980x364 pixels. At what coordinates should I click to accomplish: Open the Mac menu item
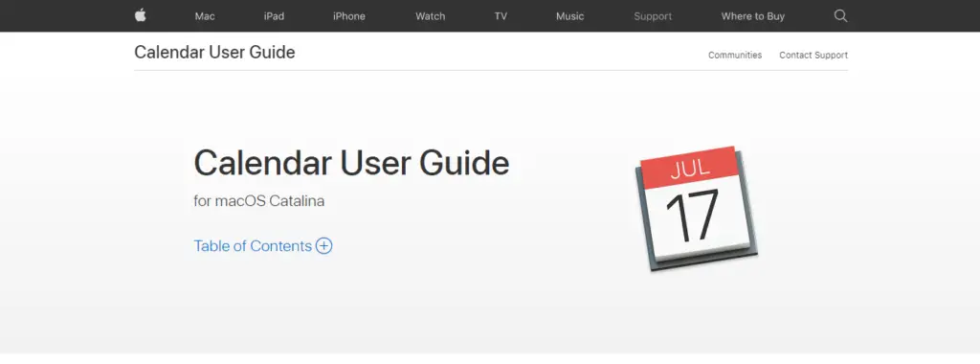(x=205, y=16)
